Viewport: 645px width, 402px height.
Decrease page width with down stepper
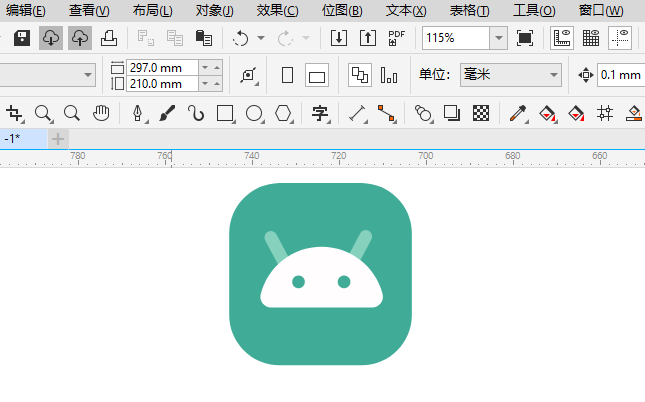pos(205,67)
